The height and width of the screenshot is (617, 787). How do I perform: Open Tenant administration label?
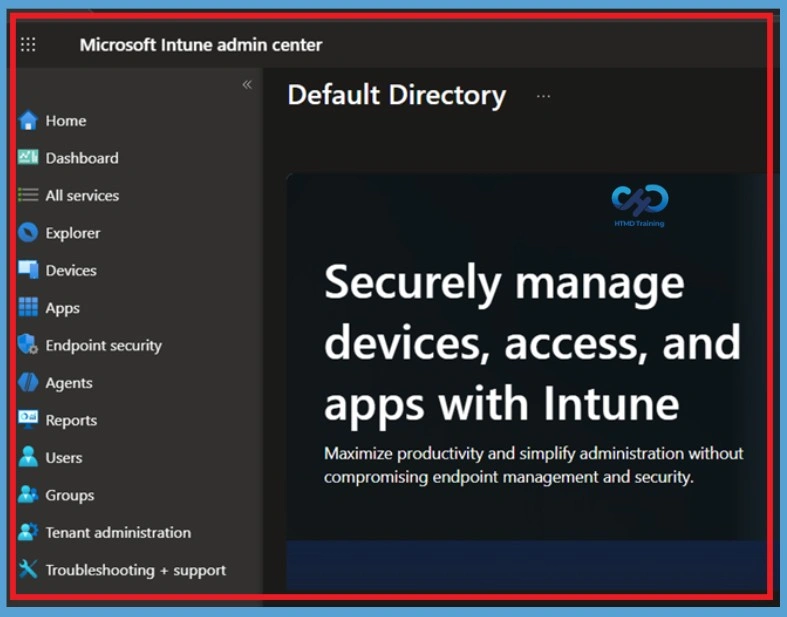point(118,533)
